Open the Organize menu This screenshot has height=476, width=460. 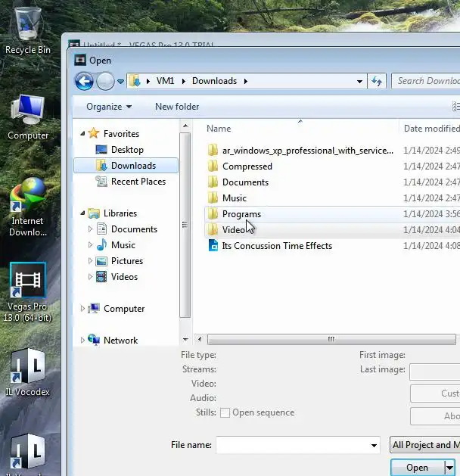[x=109, y=107]
